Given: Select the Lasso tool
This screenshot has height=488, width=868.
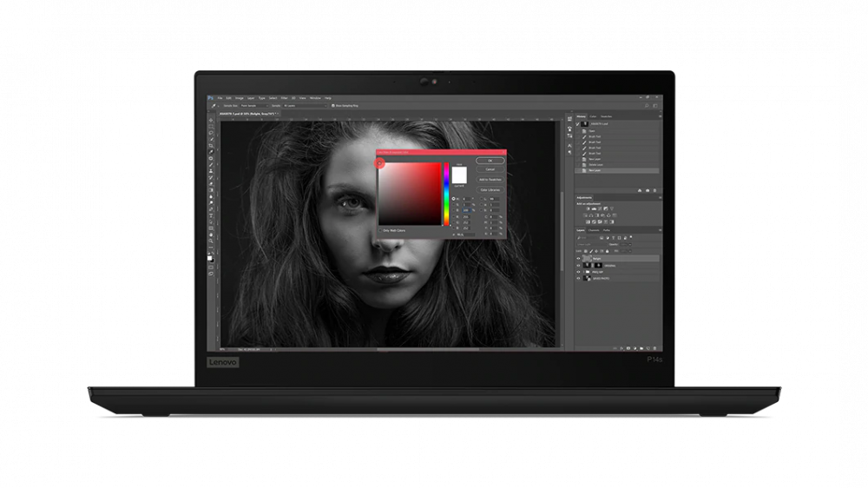Looking at the screenshot, I should coord(211,133).
